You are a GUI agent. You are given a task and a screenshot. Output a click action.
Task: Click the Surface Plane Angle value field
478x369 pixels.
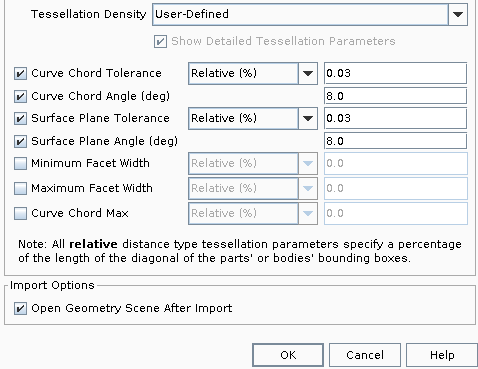(x=395, y=141)
